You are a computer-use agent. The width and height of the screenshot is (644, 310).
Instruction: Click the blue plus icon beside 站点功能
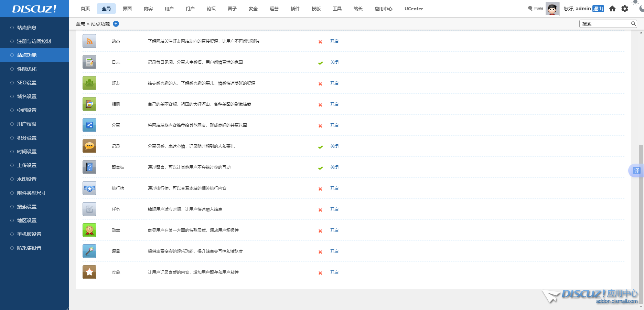click(116, 24)
